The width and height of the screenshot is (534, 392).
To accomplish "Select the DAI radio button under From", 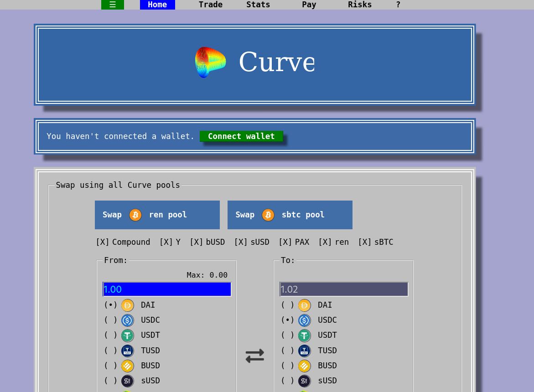I will click(x=110, y=305).
